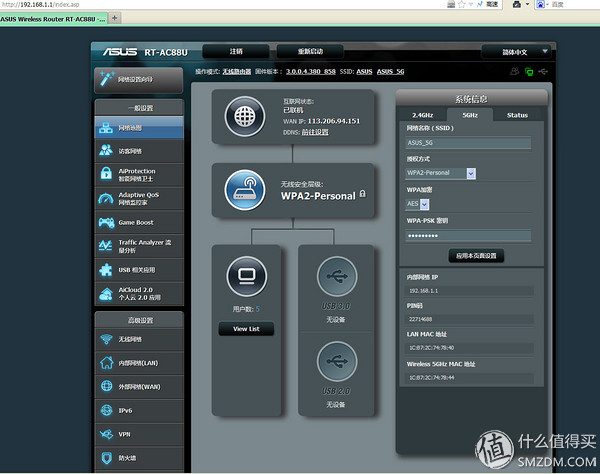
Task: Switch to the 5GHz tab
Action: pyautogui.click(x=470, y=115)
